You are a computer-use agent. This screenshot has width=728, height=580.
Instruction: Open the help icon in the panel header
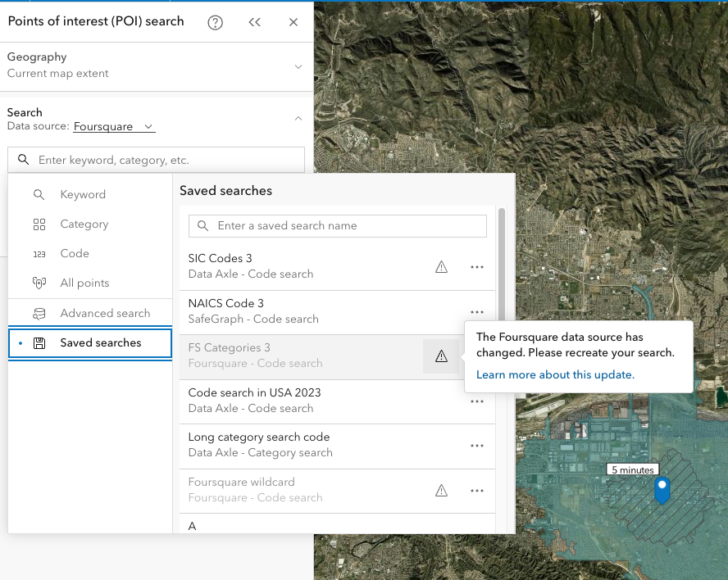[215, 22]
